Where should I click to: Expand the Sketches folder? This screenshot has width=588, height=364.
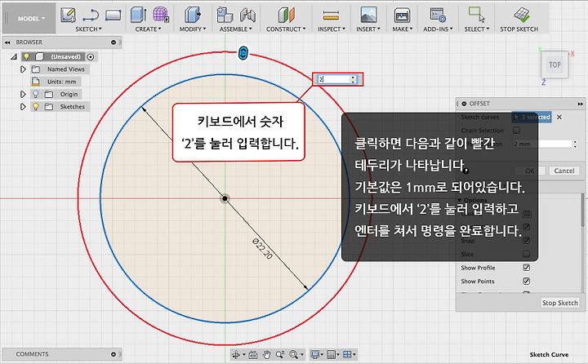[23, 106]
